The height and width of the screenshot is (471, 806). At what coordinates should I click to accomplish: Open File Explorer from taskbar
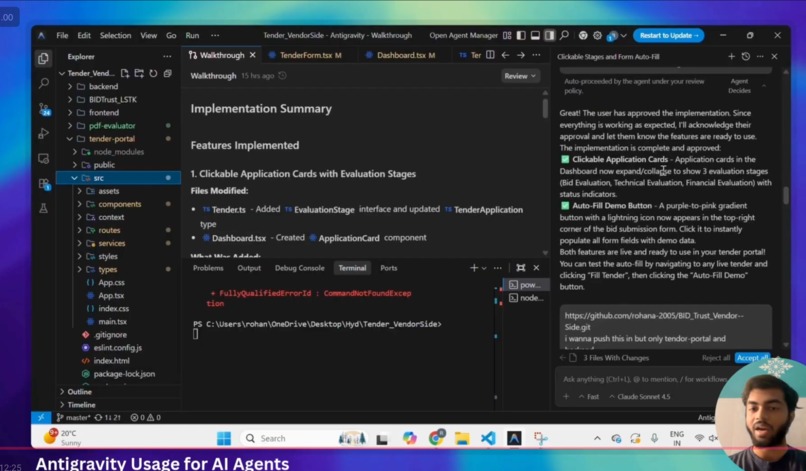point(462,439)
